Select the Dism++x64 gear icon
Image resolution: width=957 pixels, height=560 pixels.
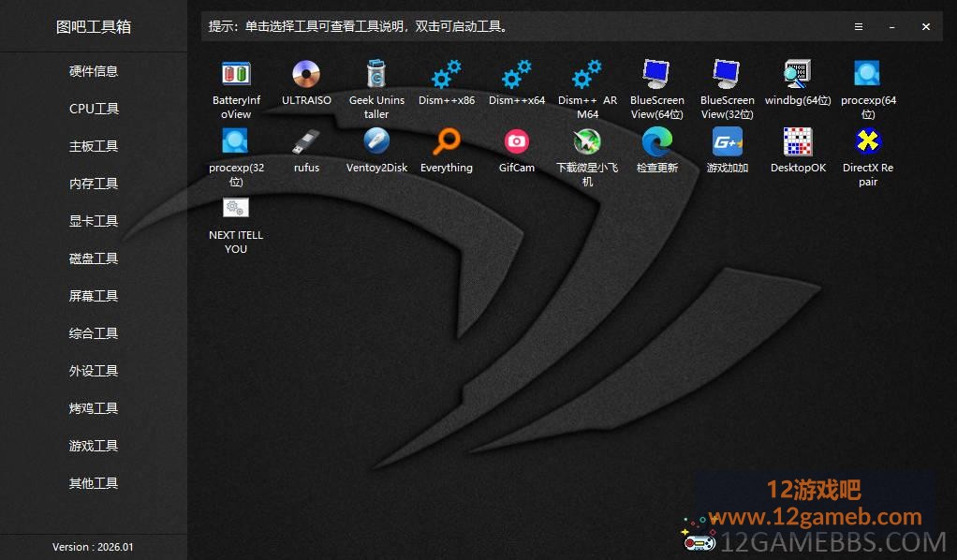point(516,74)
